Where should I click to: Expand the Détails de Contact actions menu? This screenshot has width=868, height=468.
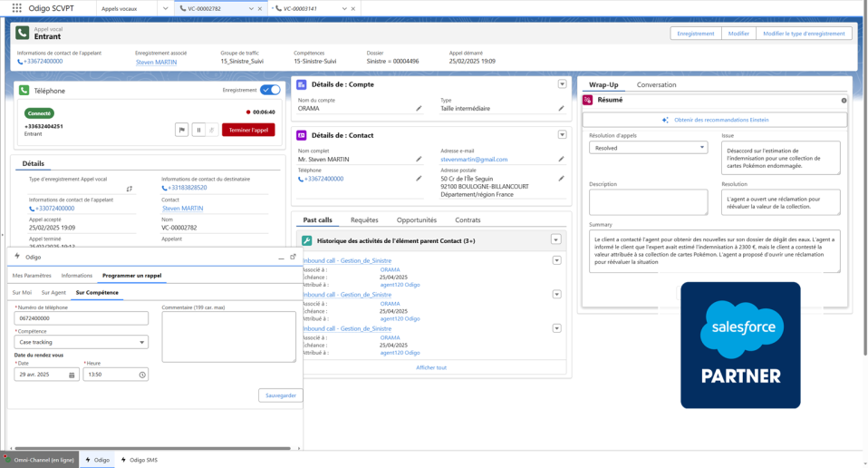point(562,134)
